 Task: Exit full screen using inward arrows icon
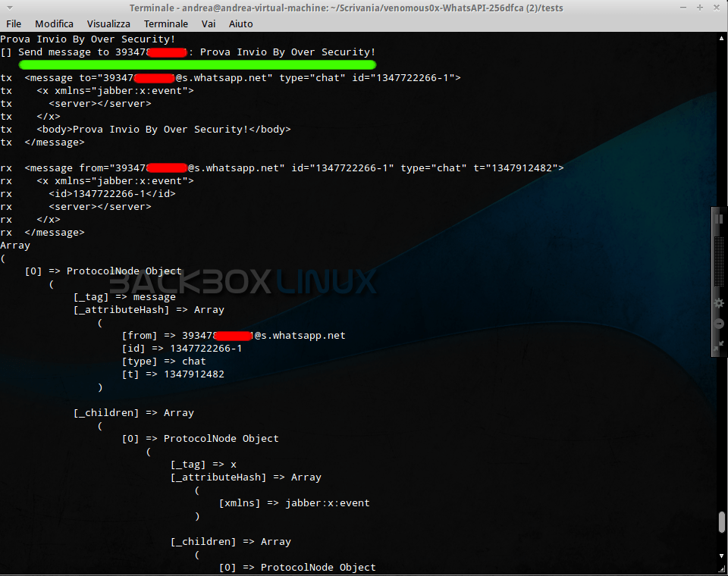[x=719, y=346]
